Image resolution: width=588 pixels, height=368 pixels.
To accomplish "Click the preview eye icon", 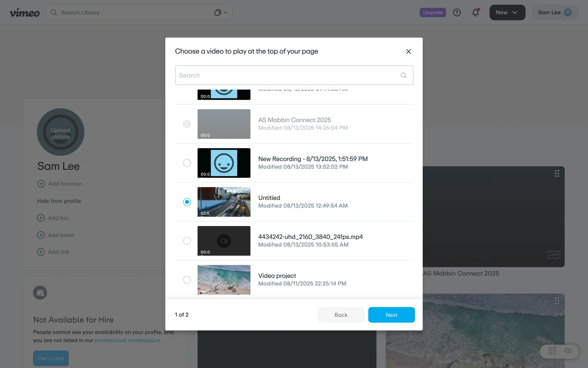I will [x=568, y=351].
